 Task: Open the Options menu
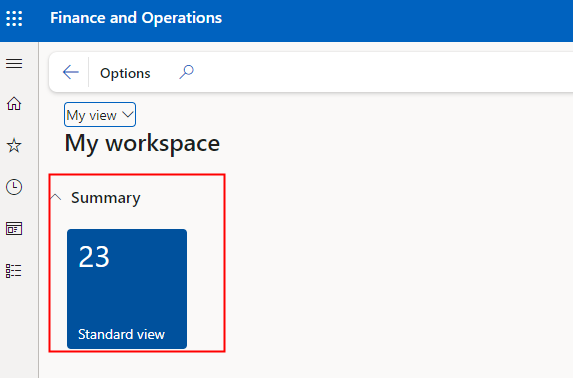[x=125, y=73]
